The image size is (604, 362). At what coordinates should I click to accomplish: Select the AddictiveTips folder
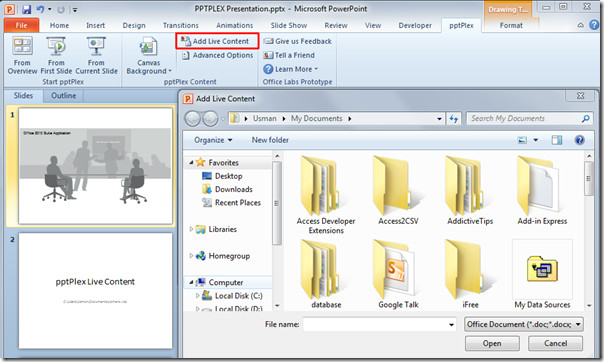470,191
